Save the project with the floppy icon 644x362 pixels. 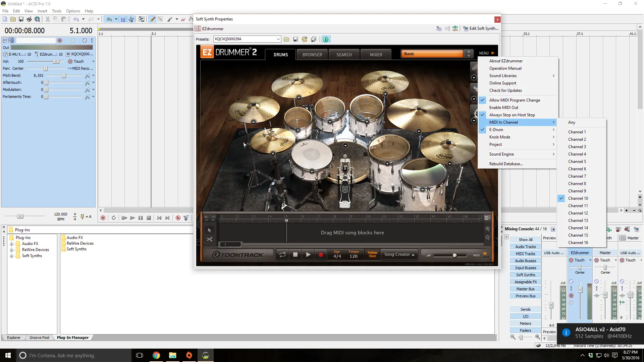point(21,19)
